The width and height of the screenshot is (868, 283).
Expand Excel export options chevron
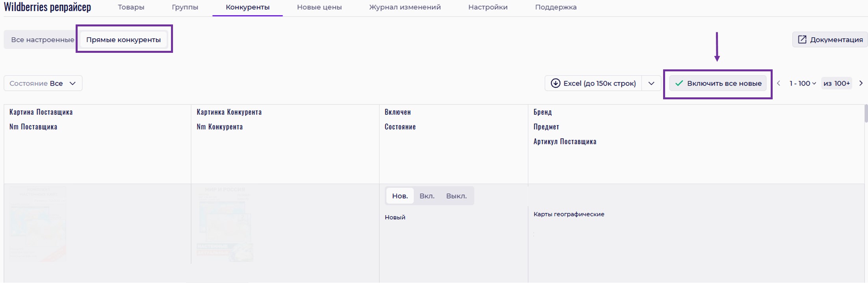pyautogui.click(x=651, y=83)
